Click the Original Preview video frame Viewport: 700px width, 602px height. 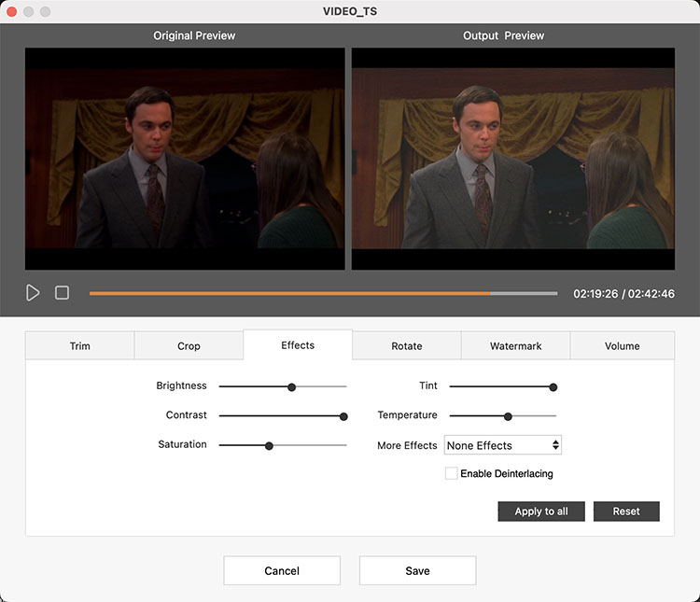pos(185,159)
